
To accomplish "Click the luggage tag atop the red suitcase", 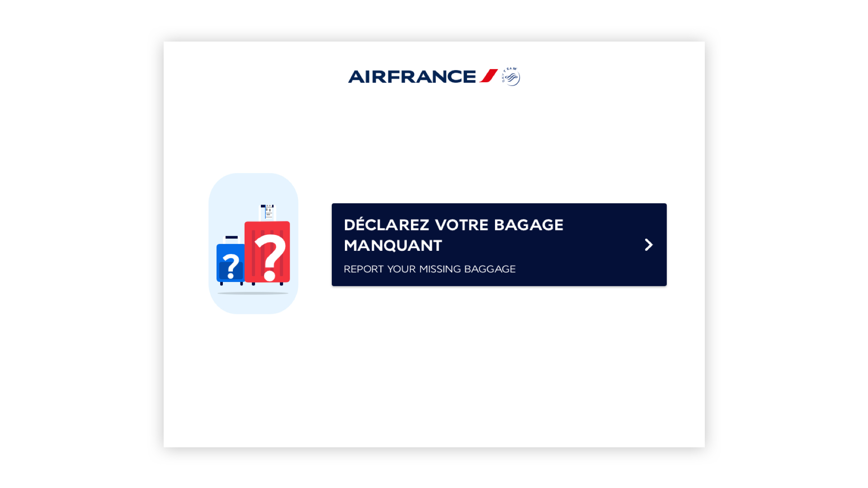I will pyautogui.click(x=268, y=212).
